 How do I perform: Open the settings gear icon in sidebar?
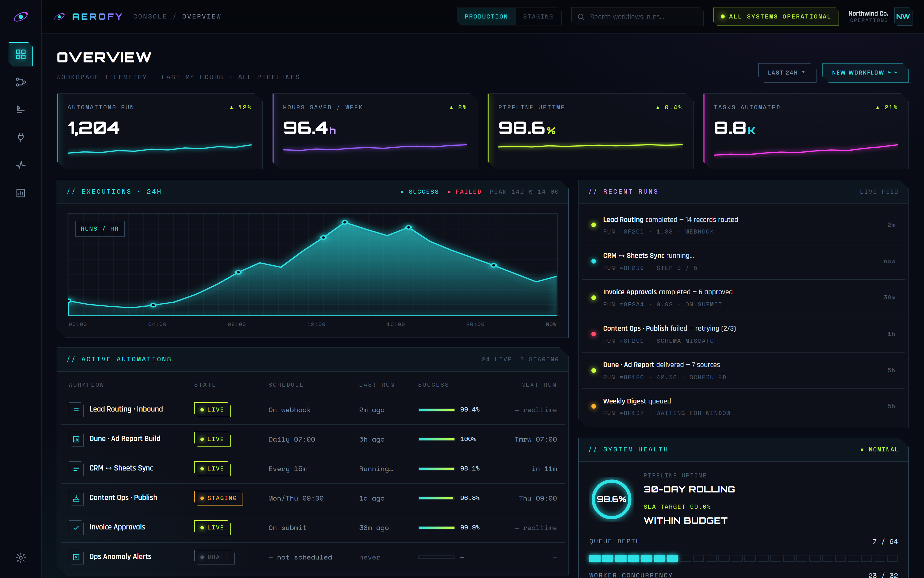click(21, 558)
